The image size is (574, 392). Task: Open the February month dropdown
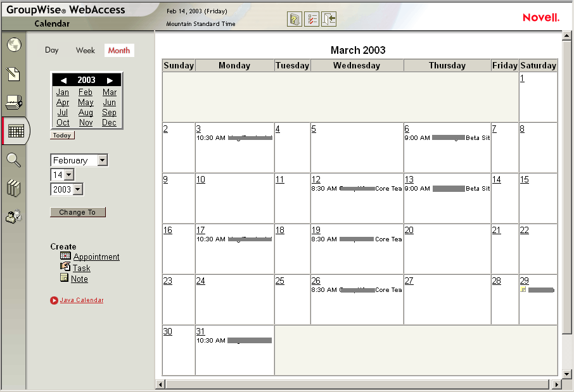pyautogui.click(x=79, y=160)
